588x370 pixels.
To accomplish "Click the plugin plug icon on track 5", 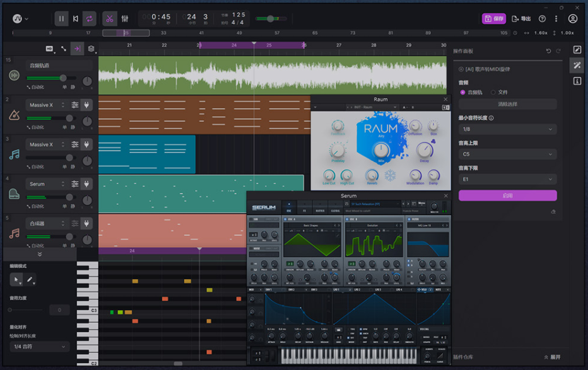I will pos(86,224).
